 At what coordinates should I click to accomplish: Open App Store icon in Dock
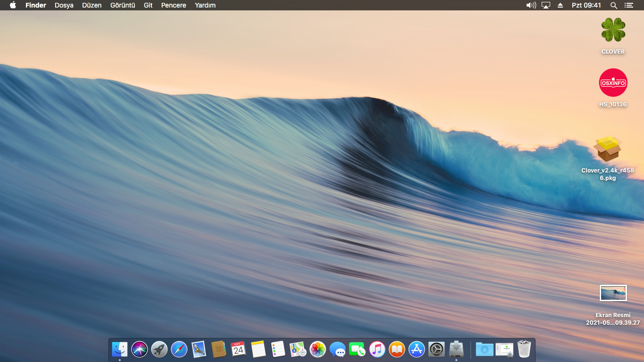click(417, 349)
